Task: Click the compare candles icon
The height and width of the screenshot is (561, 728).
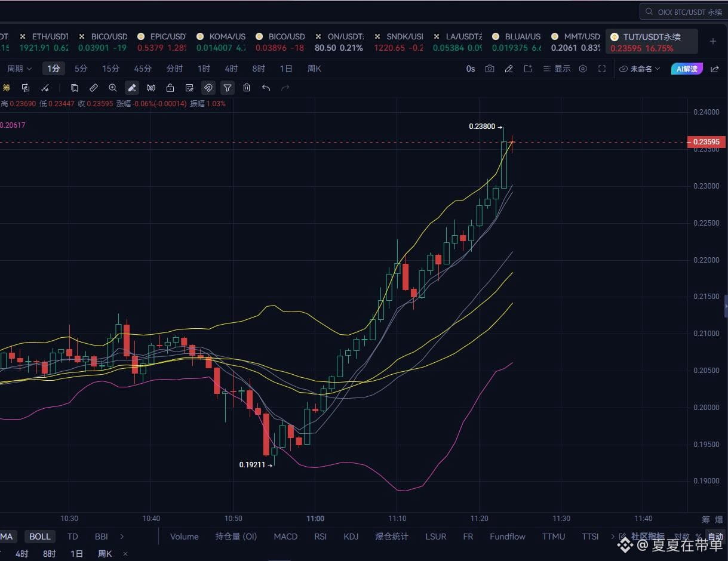Action: point(151,88)
